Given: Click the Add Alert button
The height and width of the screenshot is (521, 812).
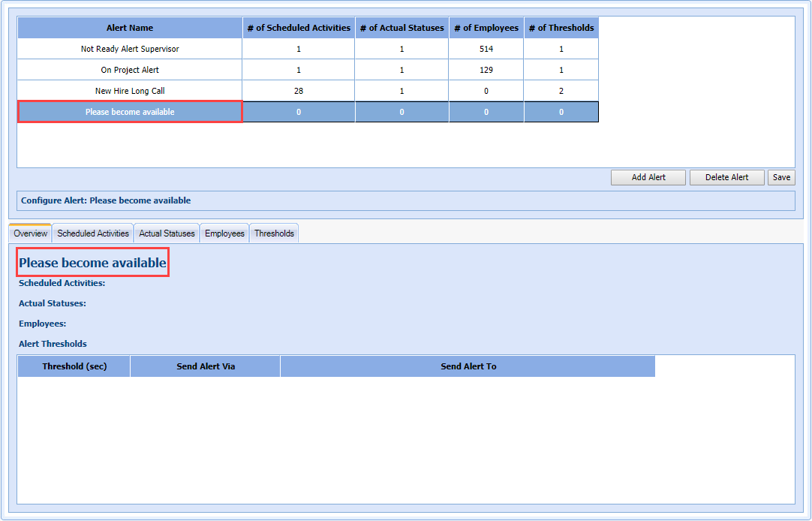Looking at the screenshot, I should (648, 177).
